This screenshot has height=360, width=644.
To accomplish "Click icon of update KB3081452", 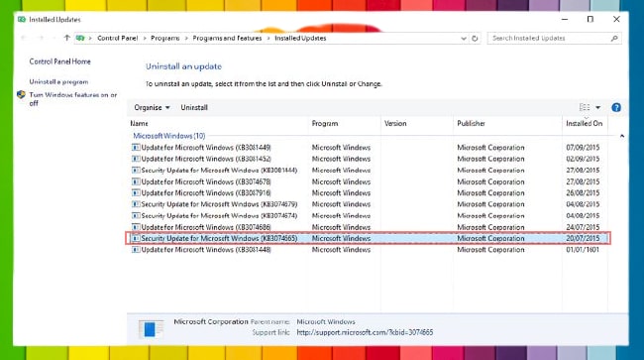I will (x=136, y=159).
